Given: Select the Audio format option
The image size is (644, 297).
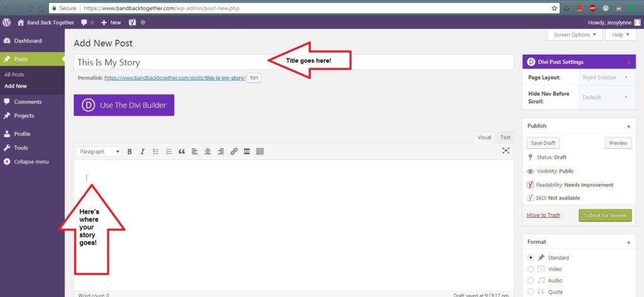Looking at the screenshot, I should (531, 280).
